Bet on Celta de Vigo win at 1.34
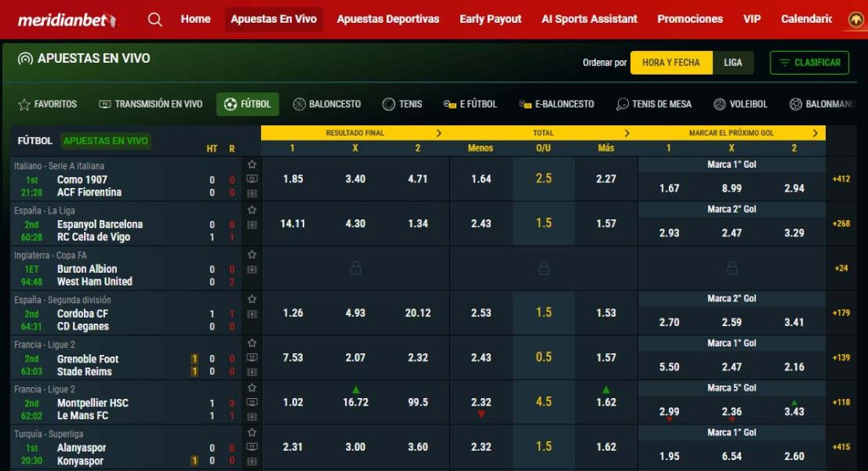Image resolution: width=868 pixels, height=471 pixels. click(x=418, y=224)
